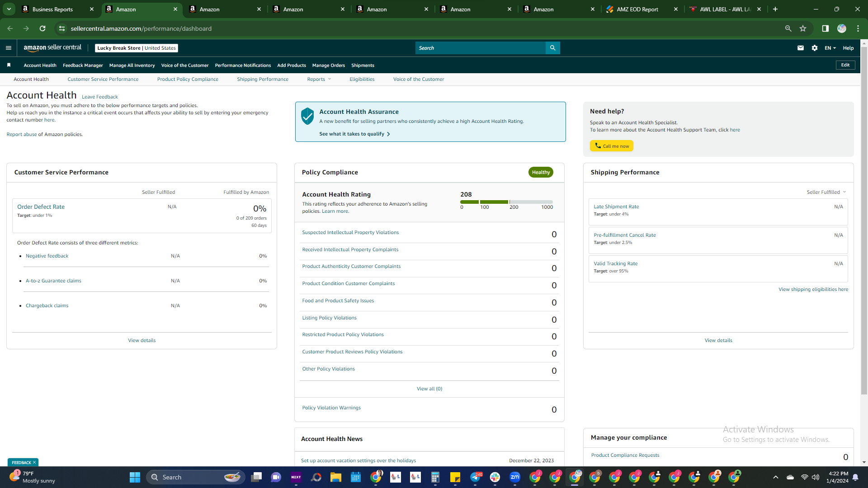This screenshot has width=868, height=488.
Task: Expand the Reports dropdown menu
Action: click(x=319, y=79)
